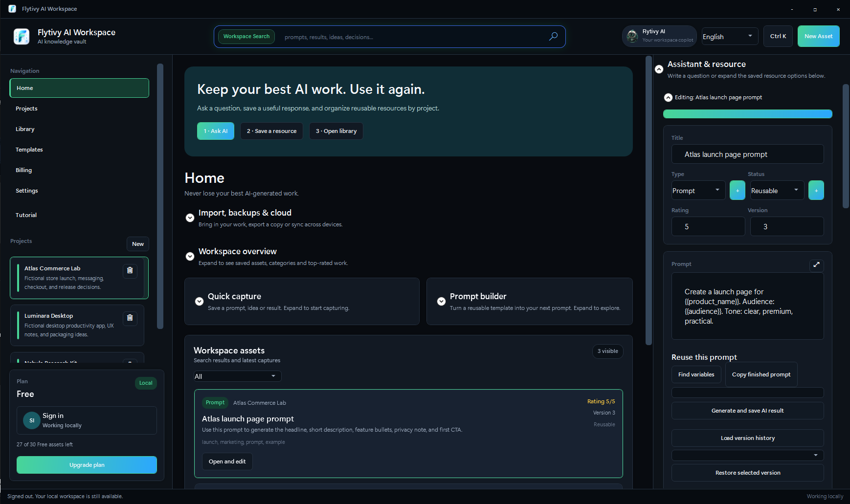Click the Workspace Search scope button
Viewport: 850px width, 504px height.
(x=246, y=36)
